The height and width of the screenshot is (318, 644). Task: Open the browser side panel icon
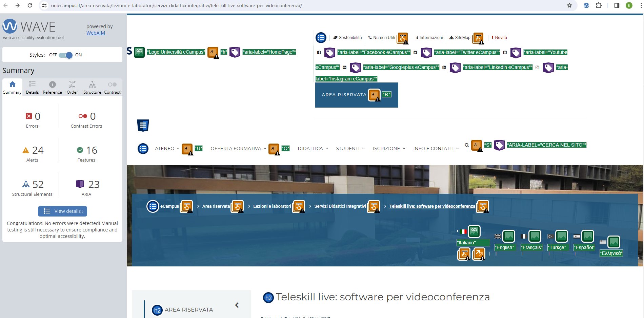coord(617,5)
